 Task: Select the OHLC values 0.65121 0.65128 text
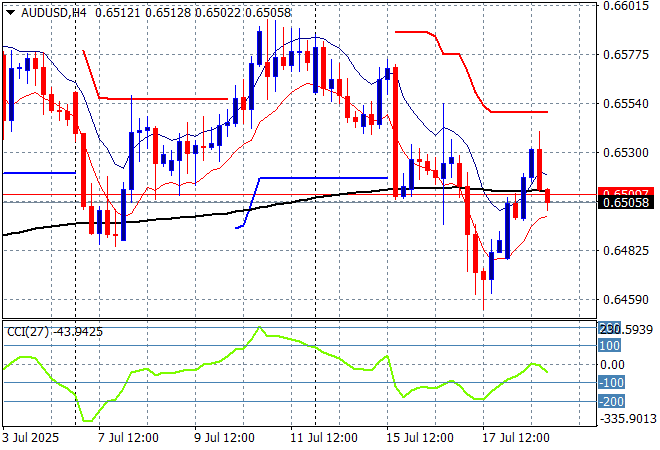point(143,13)
